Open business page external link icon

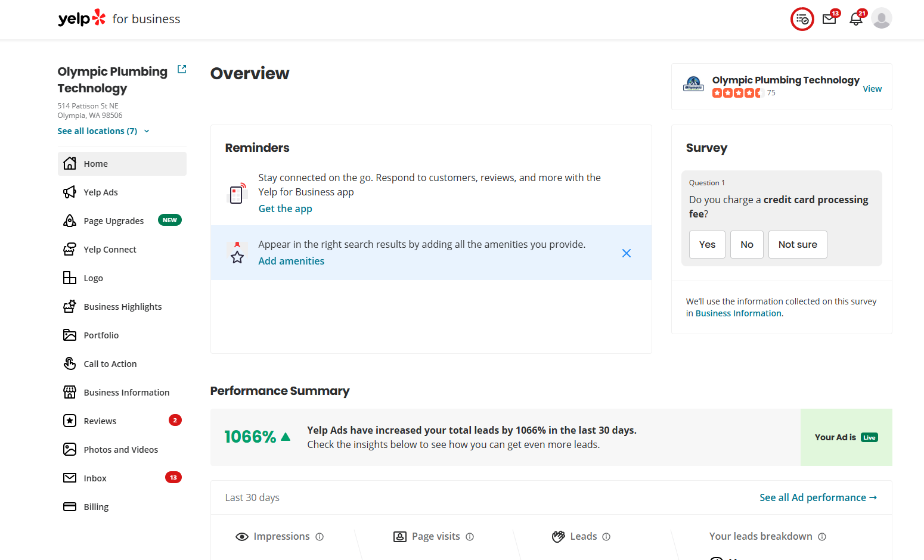(x=182, y=70)
